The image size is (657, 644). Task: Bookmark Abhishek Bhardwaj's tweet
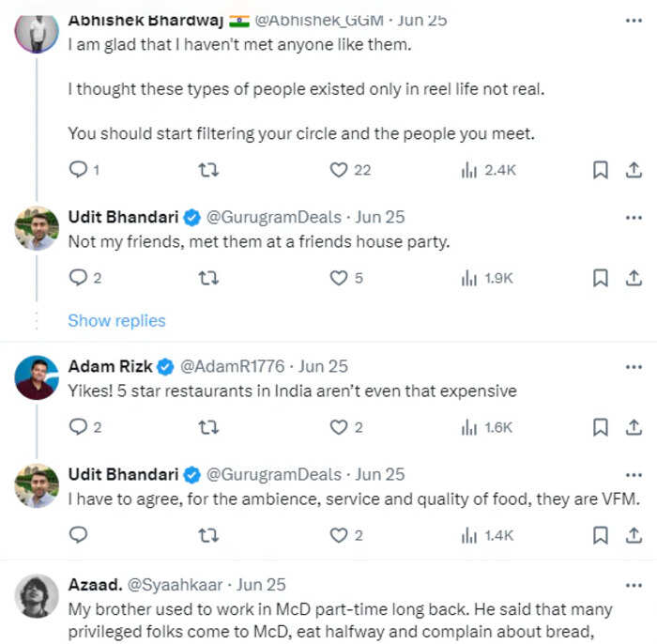click(600, 170)
